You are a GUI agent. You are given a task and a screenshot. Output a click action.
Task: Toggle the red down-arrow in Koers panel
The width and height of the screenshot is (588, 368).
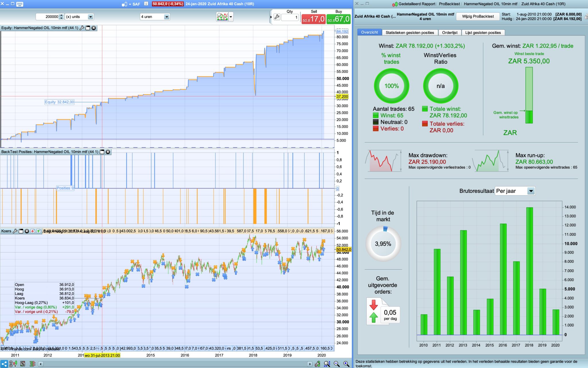33,231
